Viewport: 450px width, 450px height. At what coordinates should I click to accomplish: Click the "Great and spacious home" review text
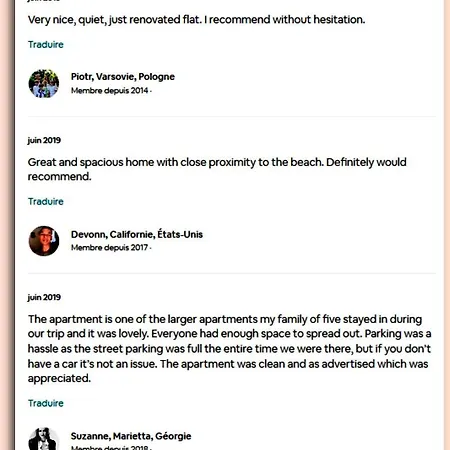click(217, 169)
